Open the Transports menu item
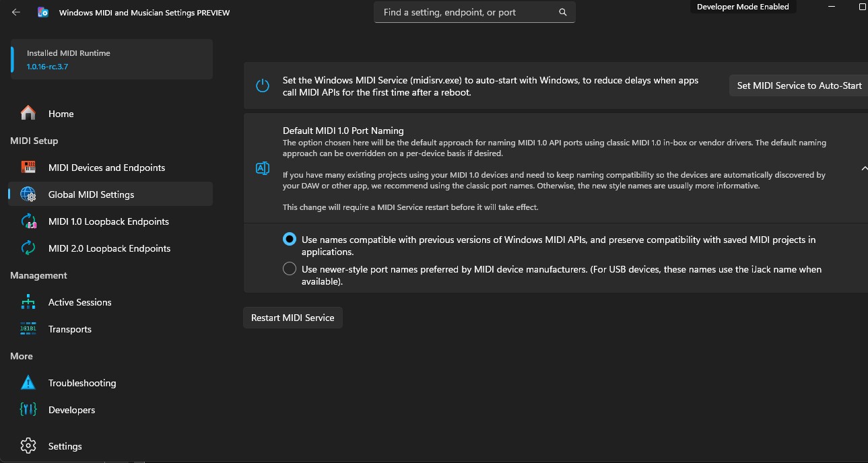The height and width of the screenshot is (463, 868). [x=70, y=329]
